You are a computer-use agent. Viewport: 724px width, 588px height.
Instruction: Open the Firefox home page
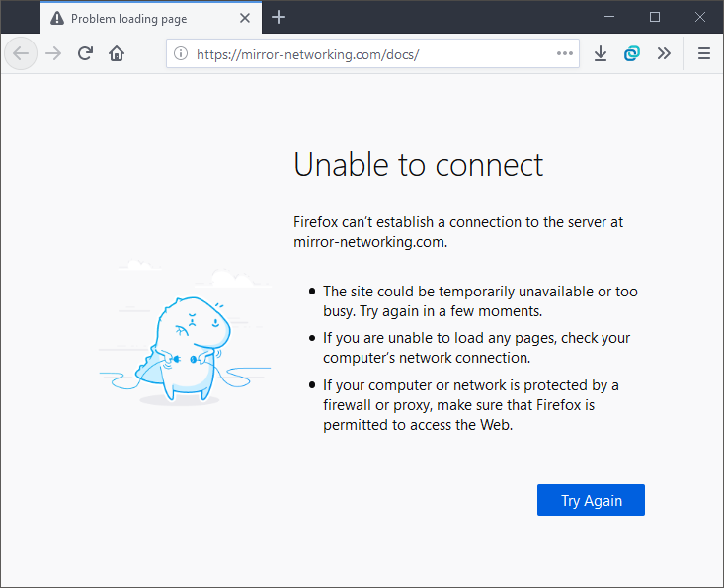pos(117,53)
